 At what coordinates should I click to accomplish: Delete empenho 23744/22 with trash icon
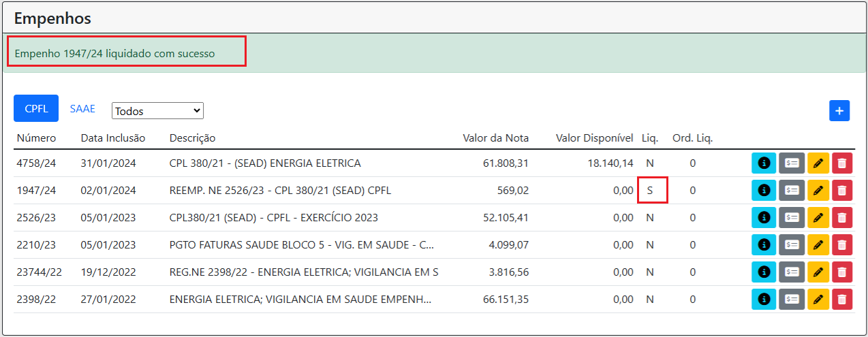(x=842, y=272)
